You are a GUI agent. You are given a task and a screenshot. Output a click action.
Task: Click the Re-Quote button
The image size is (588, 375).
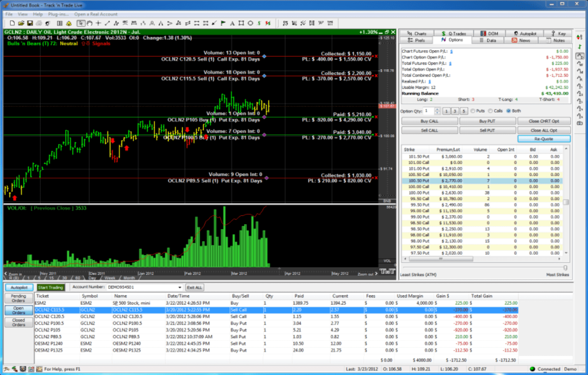[x=544, y=139]
